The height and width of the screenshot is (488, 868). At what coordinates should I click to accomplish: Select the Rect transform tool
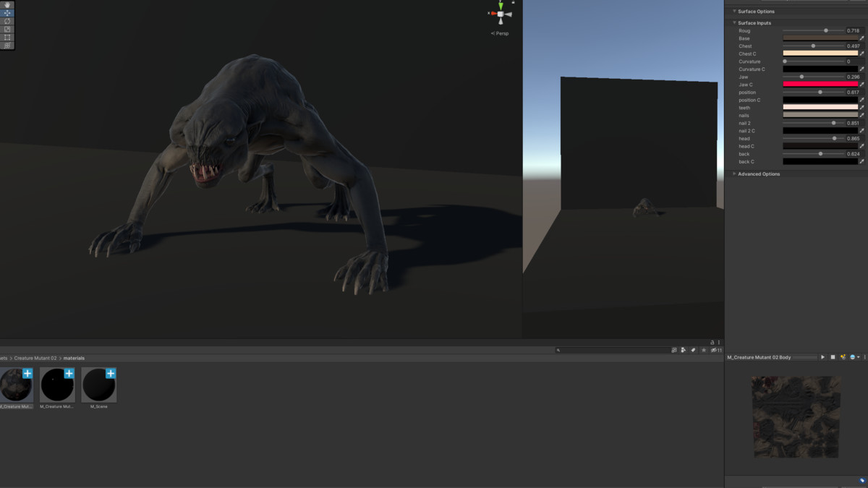click(x=7, y=37)
